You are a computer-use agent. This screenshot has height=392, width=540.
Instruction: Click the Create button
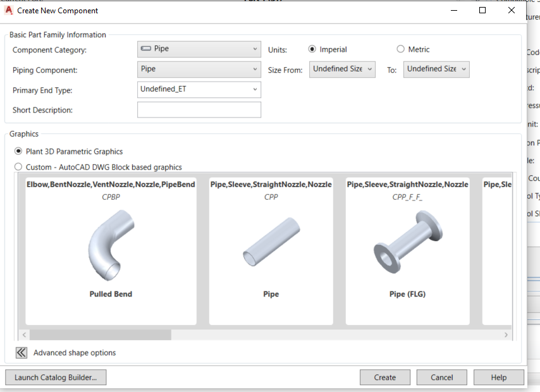click(385, 377)
